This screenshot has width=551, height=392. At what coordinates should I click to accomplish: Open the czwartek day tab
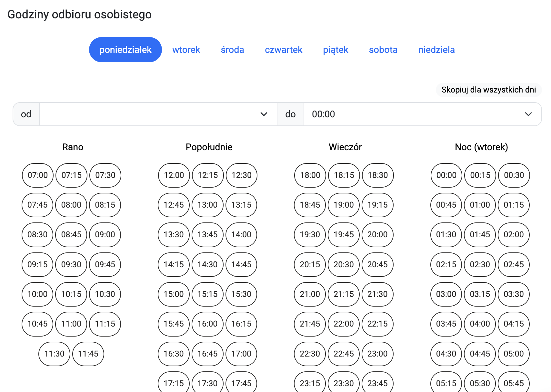pos(284,50)
